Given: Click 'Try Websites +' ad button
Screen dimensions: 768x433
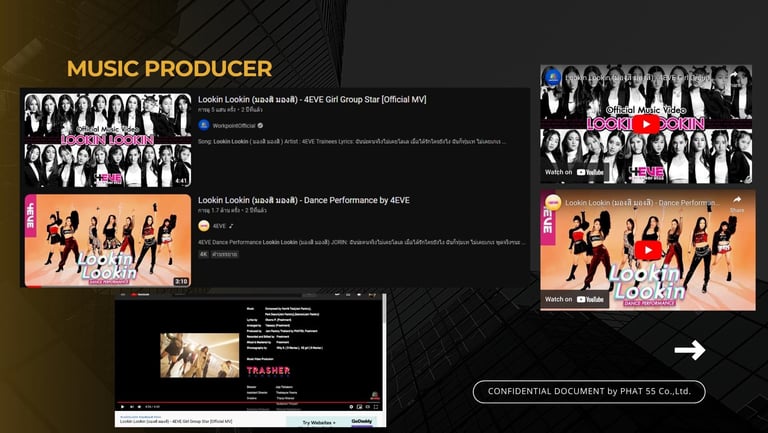Looking at the screenshot, I should [x=319, y=422].
